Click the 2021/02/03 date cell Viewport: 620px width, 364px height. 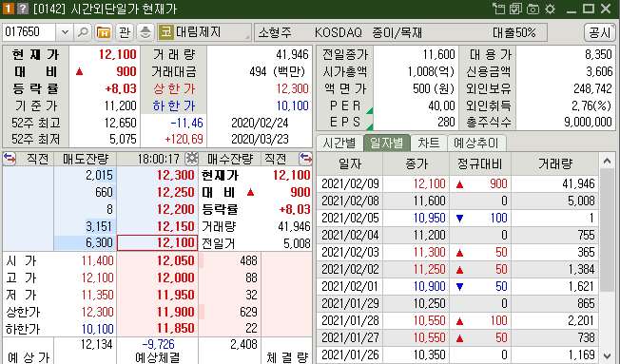350,252
